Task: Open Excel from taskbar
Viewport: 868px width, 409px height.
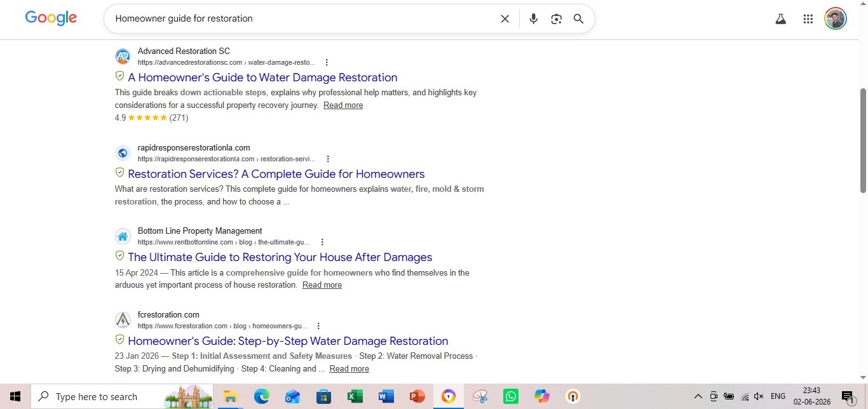Action: point(355,396)
